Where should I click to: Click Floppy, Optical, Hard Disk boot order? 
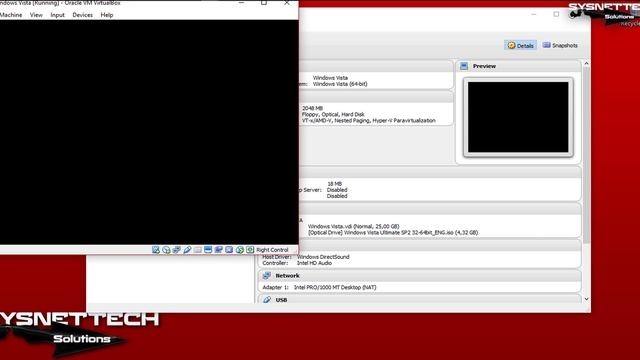coord(333,114)
